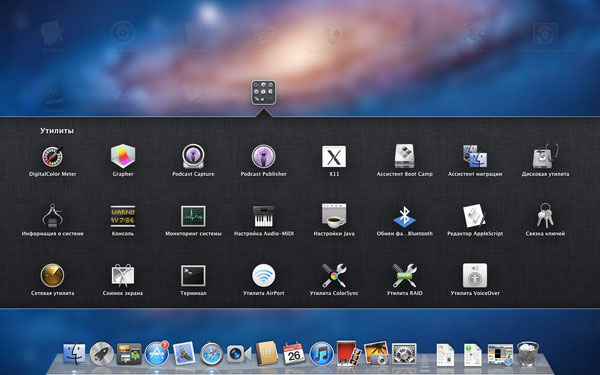Open Photo Booth in the Dock

[349, 353]
